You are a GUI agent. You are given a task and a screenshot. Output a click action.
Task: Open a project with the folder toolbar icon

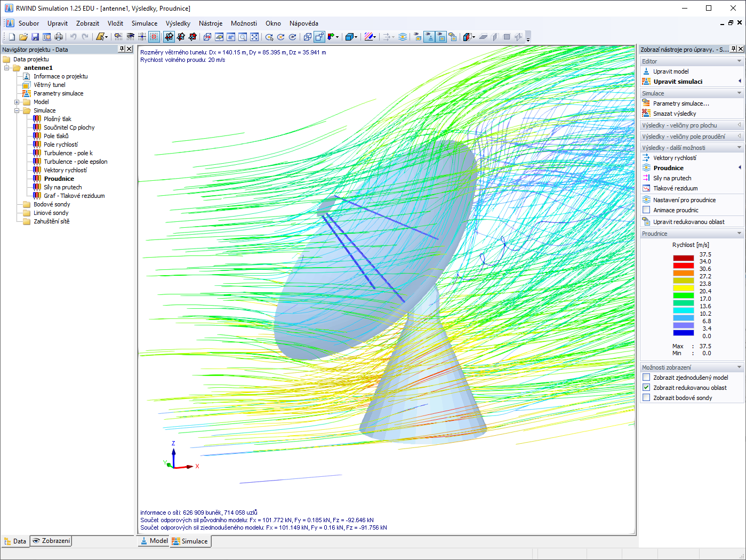tap(23, 37)
